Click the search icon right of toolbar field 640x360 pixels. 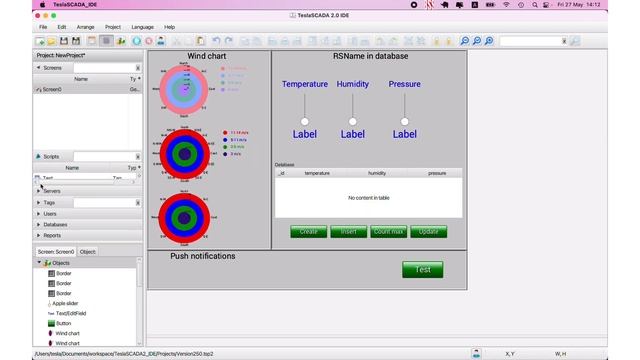pyautogui.click(x=575, y=41)
